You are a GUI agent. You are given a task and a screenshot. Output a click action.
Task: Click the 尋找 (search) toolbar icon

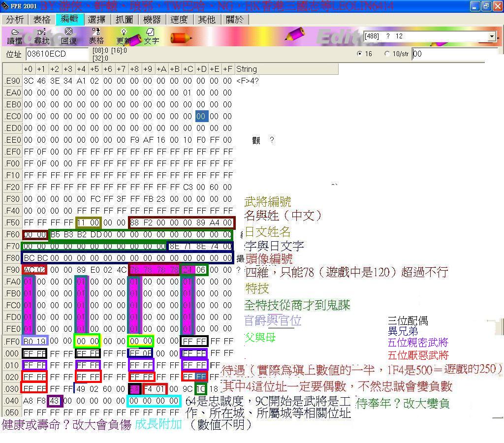pos(42,36)
